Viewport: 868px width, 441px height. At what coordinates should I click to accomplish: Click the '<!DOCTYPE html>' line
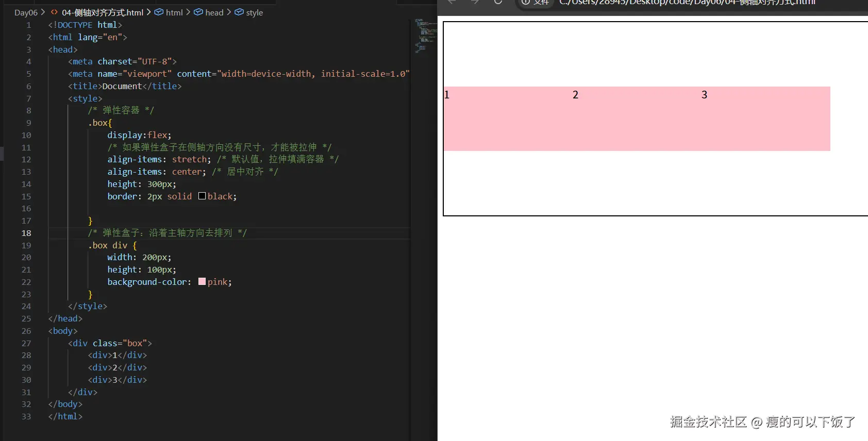tap(85, 25)
